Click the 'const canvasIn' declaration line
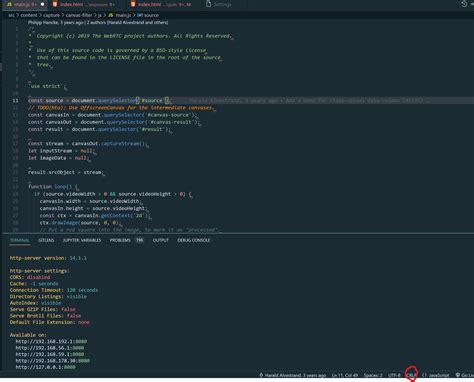Viewport: 474px width, 382px height. (113, 115)
